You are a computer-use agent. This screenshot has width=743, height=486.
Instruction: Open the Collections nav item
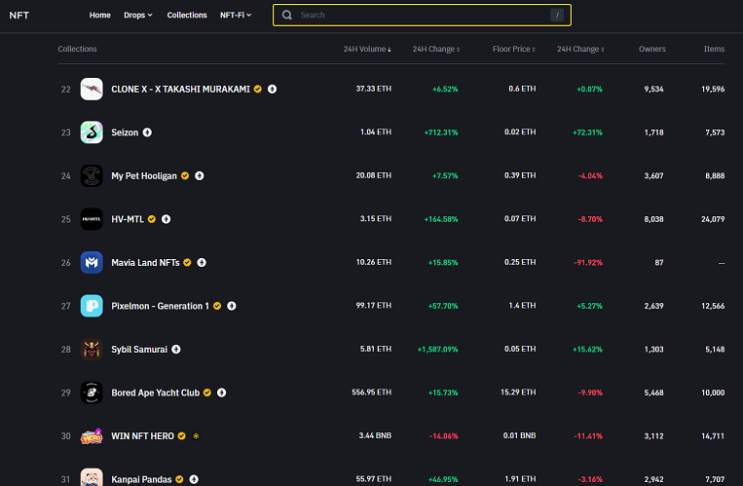[x=187, y=15]
